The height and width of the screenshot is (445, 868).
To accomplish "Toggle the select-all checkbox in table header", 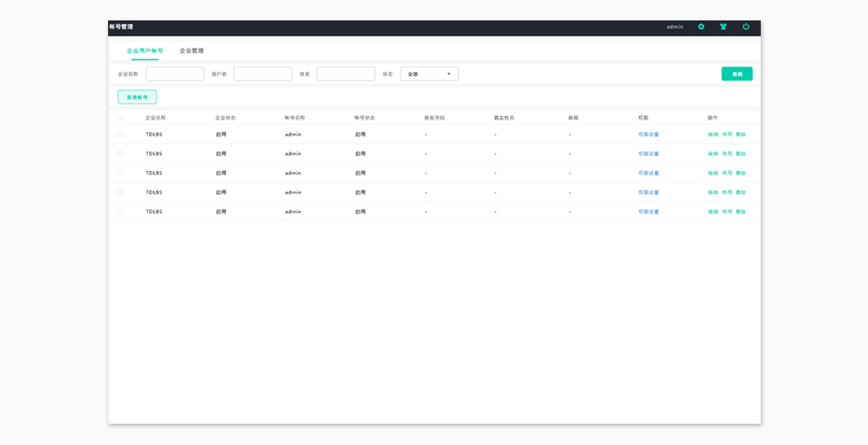I will point(120,117).
